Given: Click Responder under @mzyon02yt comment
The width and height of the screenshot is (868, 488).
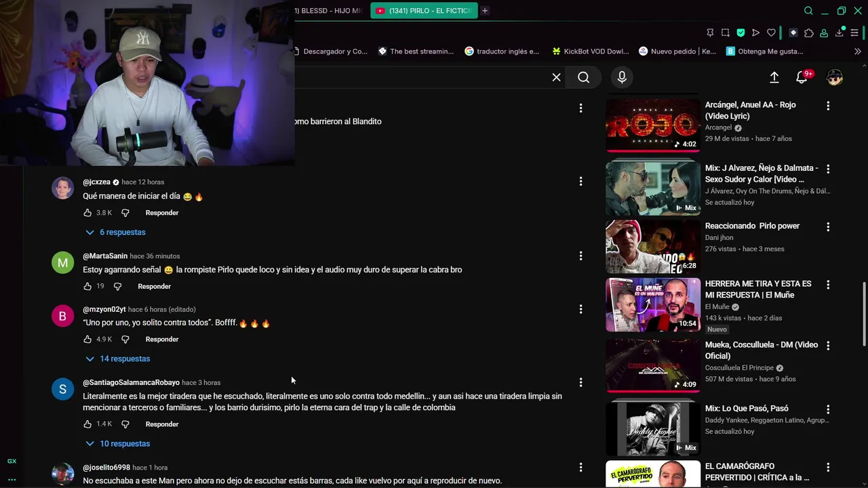Looking at the screenshot, I should click(162, 339).
